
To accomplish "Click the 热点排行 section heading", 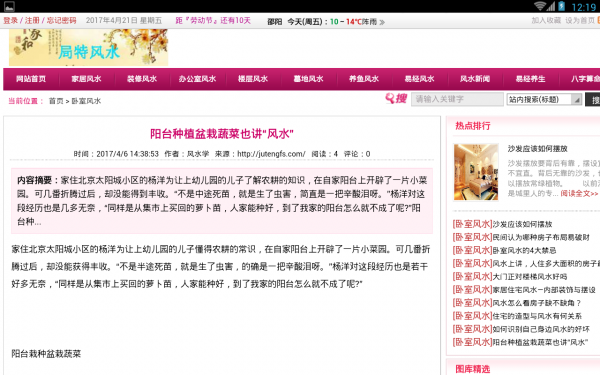I will point(473,126).
